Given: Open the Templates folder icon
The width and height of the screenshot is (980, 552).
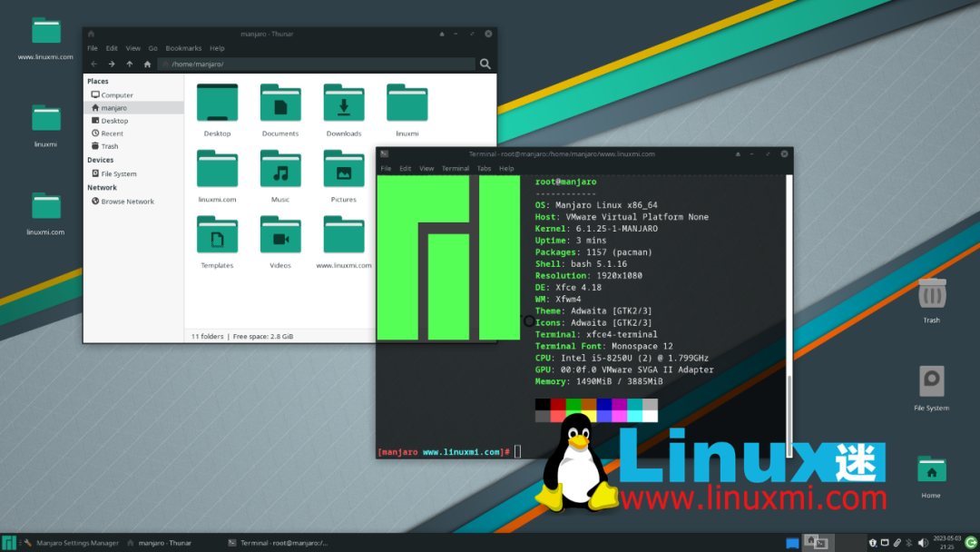Looking at the screenshot, I should [x=217, y=235].
